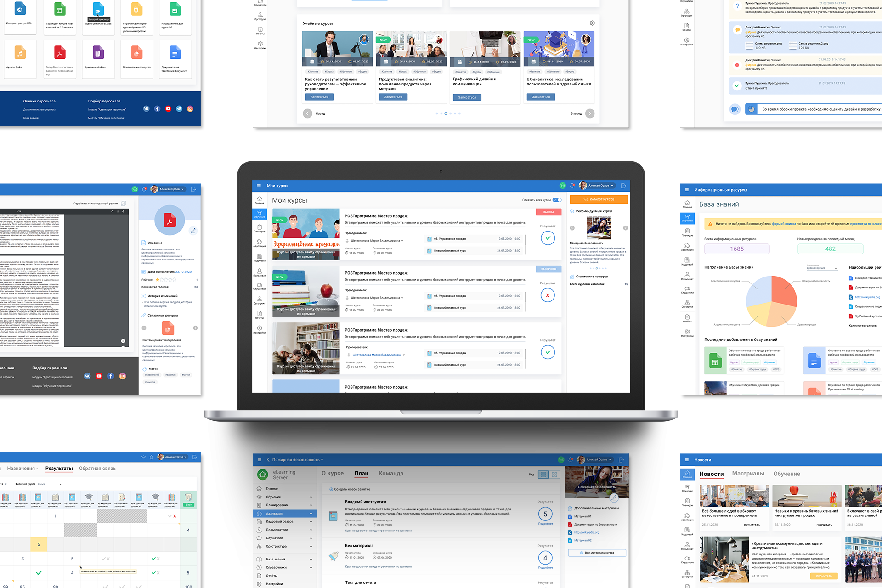The height and width of the screenshot is (588, 882).
Task: Select Обучение icon in Мои курсы sidebar
Action: tap(260, 214)
